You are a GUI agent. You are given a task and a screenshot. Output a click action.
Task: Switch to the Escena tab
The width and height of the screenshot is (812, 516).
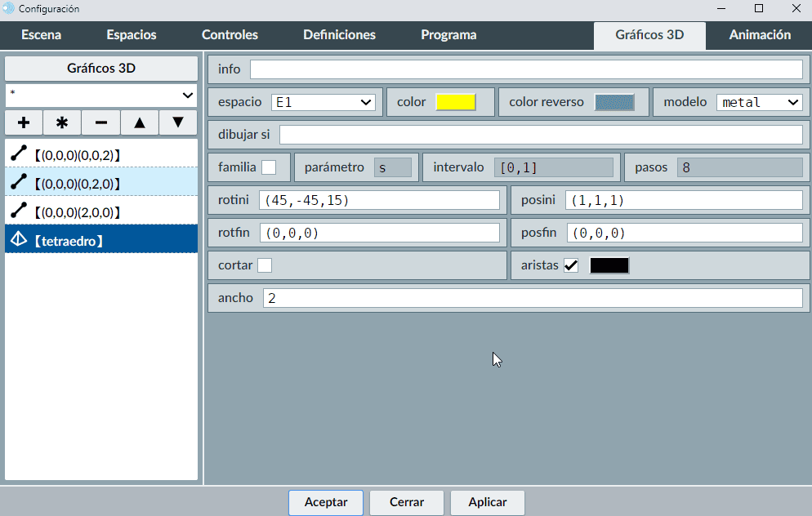(41, 35)
